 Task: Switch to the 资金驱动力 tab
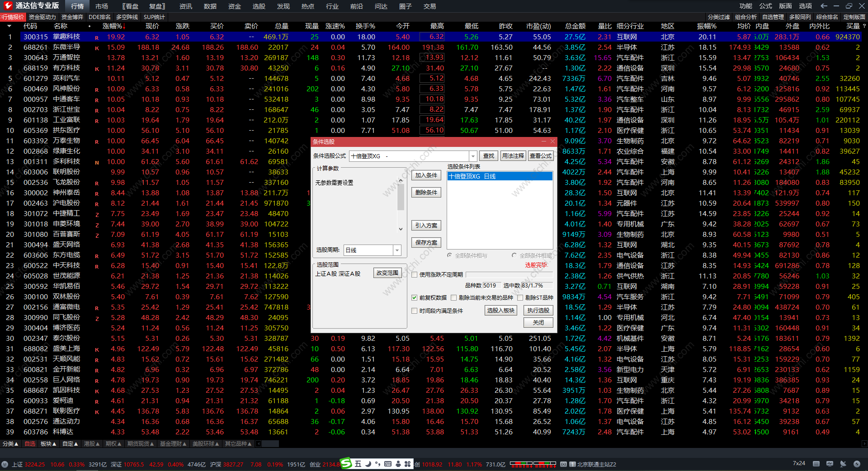click(x=42, y=17)
